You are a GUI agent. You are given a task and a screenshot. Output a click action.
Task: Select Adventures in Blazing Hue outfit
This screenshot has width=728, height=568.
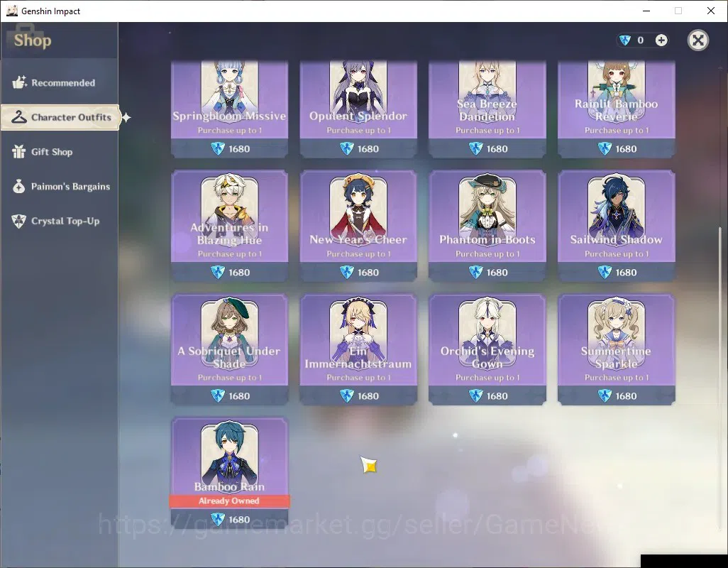point(229,226)
